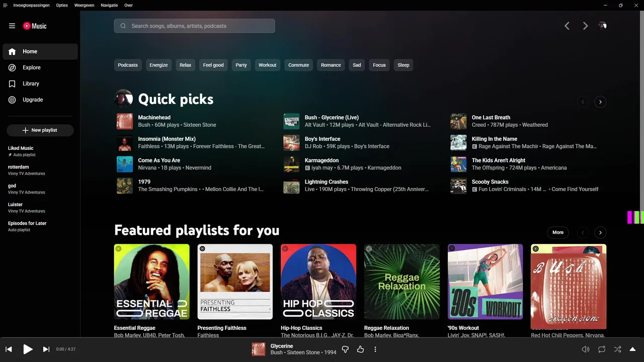Show next Featured playlists page
644x362 pixels.
pyautogui.click(x=600, y=232)
